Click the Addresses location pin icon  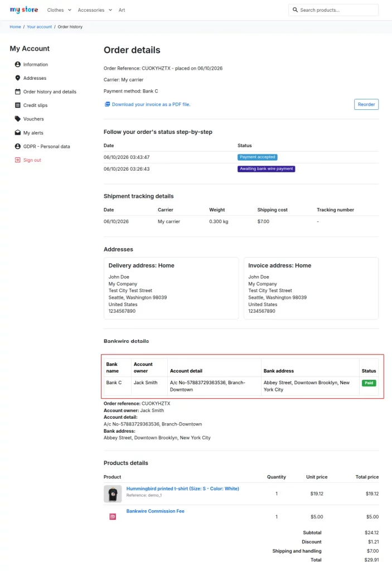pos(17,78)
